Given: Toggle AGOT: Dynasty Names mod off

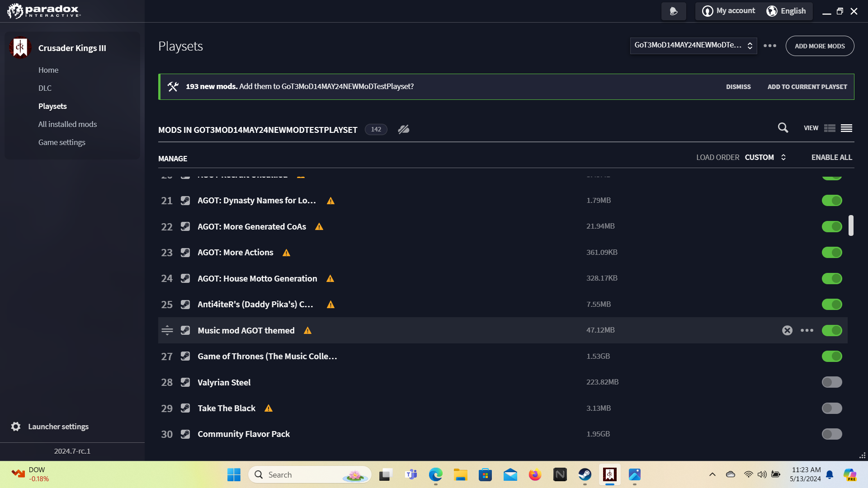Looking at the screenshot, I should (x=832, y=201).
